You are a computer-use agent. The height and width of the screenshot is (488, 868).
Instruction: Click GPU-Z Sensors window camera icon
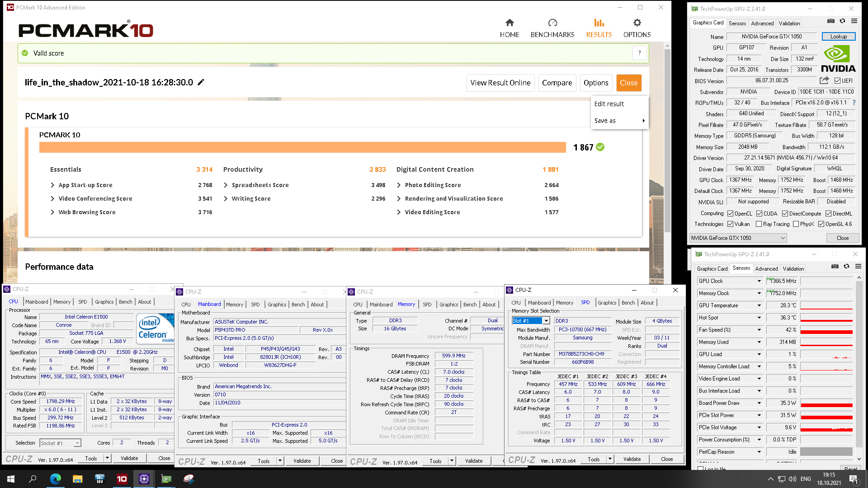point(835,266)
